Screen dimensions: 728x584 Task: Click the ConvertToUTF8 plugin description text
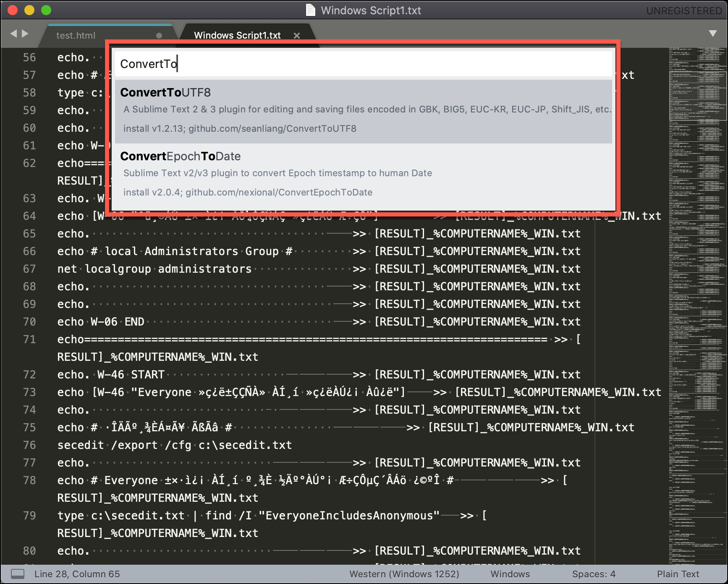367,109
